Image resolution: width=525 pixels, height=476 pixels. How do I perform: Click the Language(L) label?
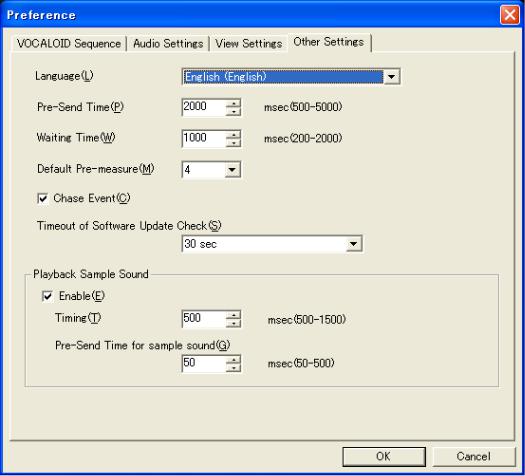coord(64,76)
